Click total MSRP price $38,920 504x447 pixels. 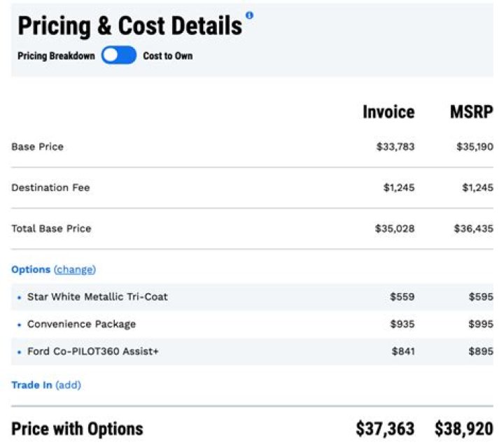tap(464, 429)
